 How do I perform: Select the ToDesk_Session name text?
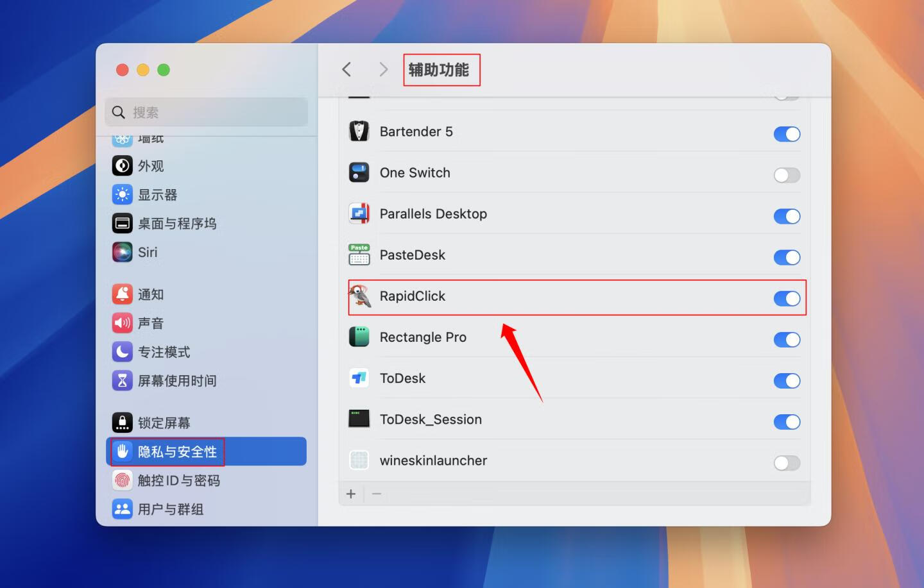[431, 419]
